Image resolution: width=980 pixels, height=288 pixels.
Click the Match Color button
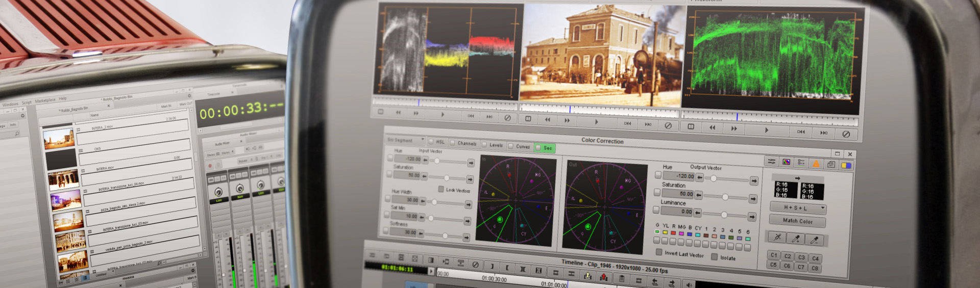coord(797,221)
